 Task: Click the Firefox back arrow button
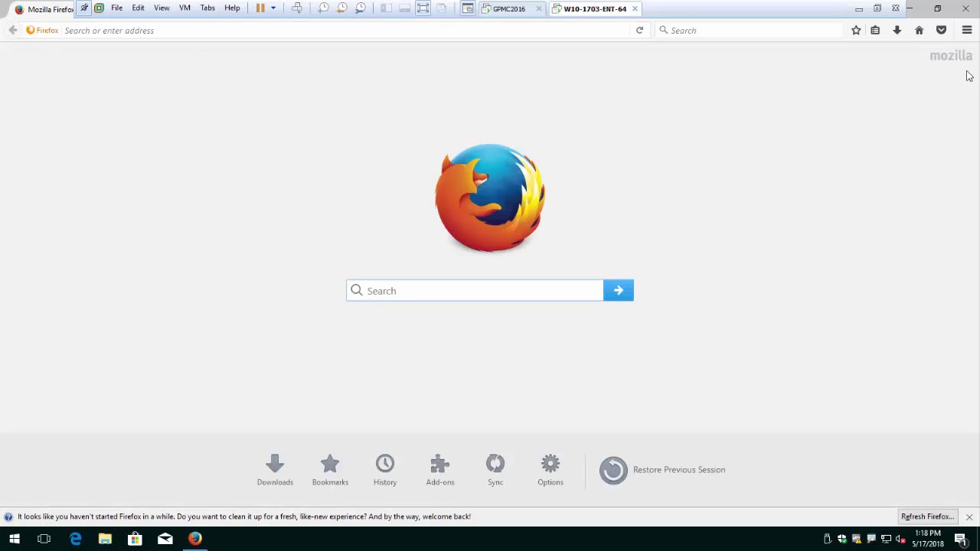click(13, 31)
